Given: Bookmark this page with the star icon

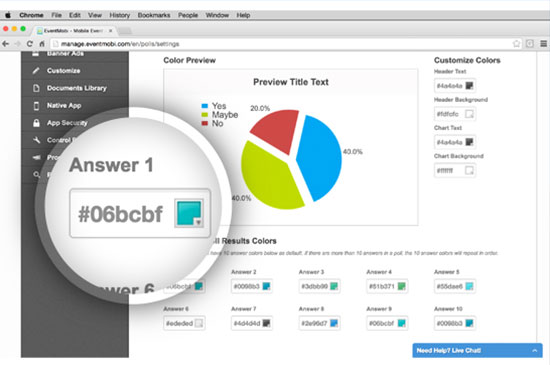Looking at the screenshot, I should [516, 43].
